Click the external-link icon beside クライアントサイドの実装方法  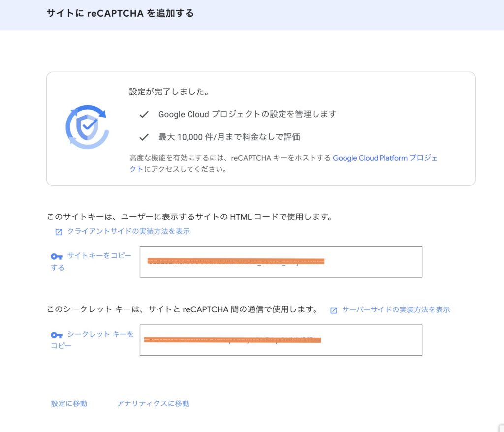click(x=59, y=232)
